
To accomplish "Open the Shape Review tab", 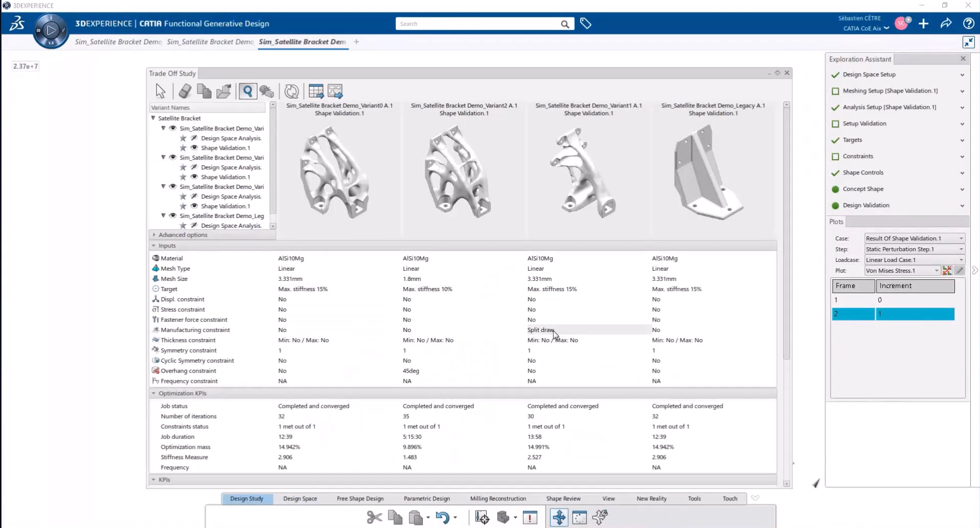I will pos(563,498).
